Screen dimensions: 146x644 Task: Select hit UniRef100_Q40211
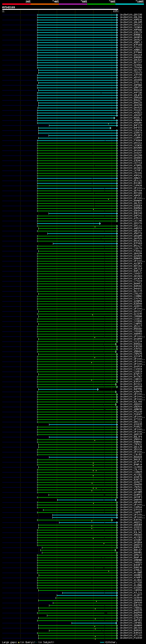(x=131, y=143)
